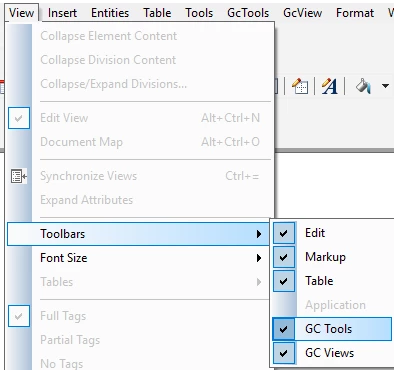Open the Format menu
The height and width of the screenshot is (370, 394).
355,13
